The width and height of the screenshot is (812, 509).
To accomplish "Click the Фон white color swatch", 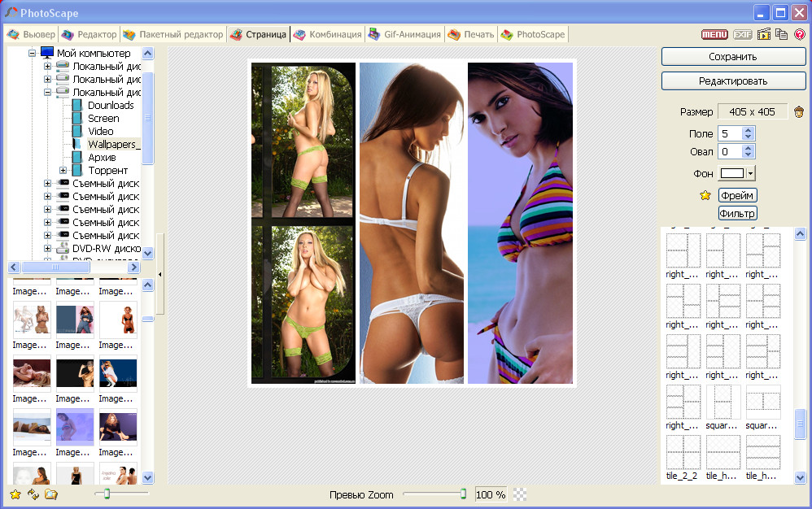I will pyautogui.click(x=732, y=173).
